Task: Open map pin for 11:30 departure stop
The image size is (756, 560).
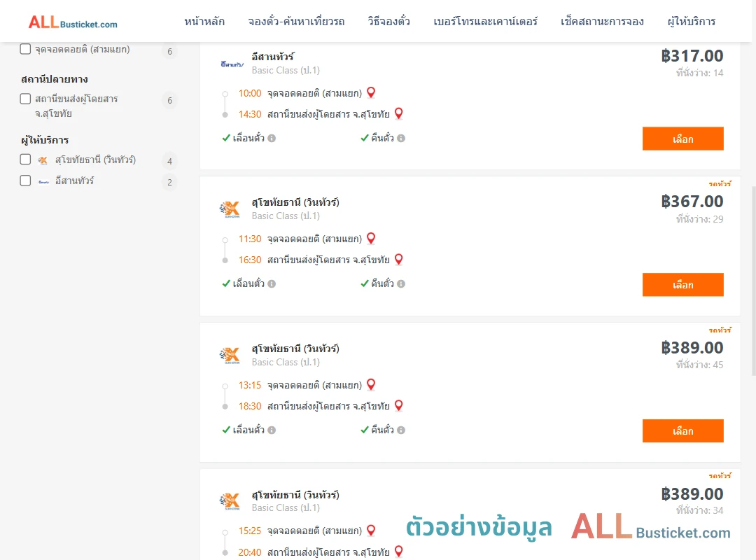Action: click(371, 238)
